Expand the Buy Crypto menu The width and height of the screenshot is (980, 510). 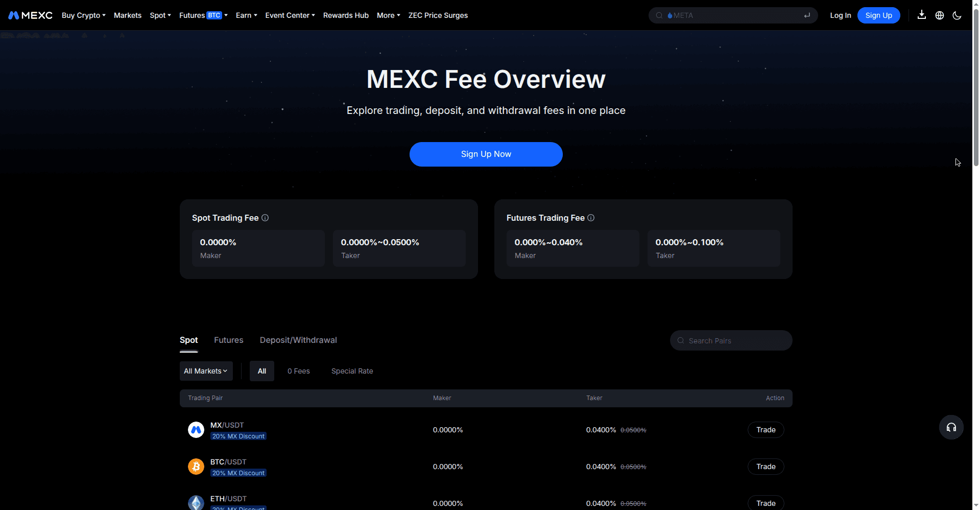pyautogui.click(x=84, y=15)
